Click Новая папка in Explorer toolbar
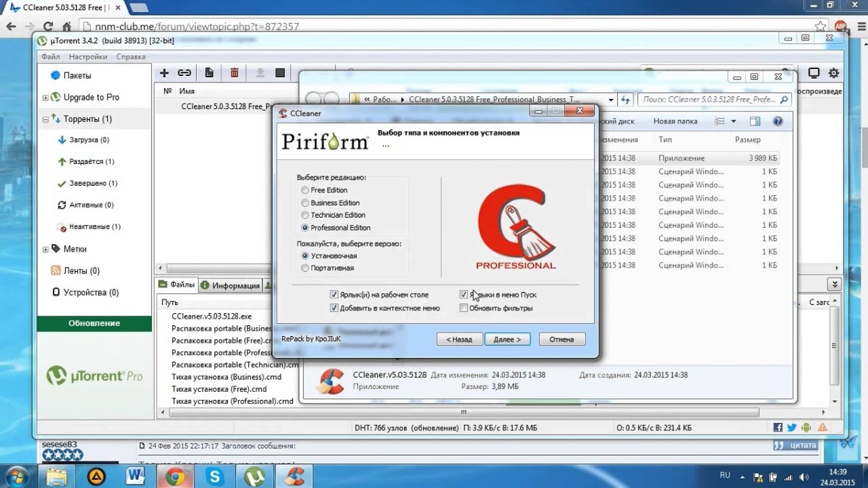 [x=675, y=121]
